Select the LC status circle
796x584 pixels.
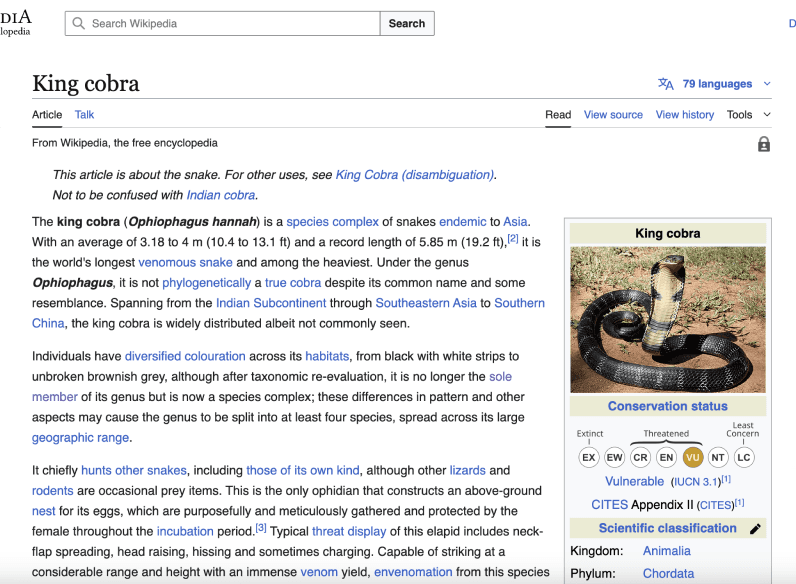tap(744, 458)
